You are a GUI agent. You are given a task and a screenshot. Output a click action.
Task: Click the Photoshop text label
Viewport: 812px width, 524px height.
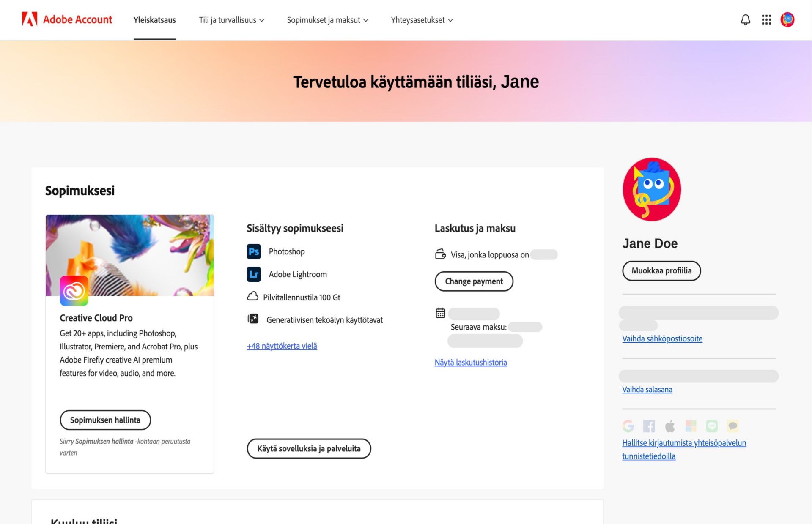click(x=287, y=251)
